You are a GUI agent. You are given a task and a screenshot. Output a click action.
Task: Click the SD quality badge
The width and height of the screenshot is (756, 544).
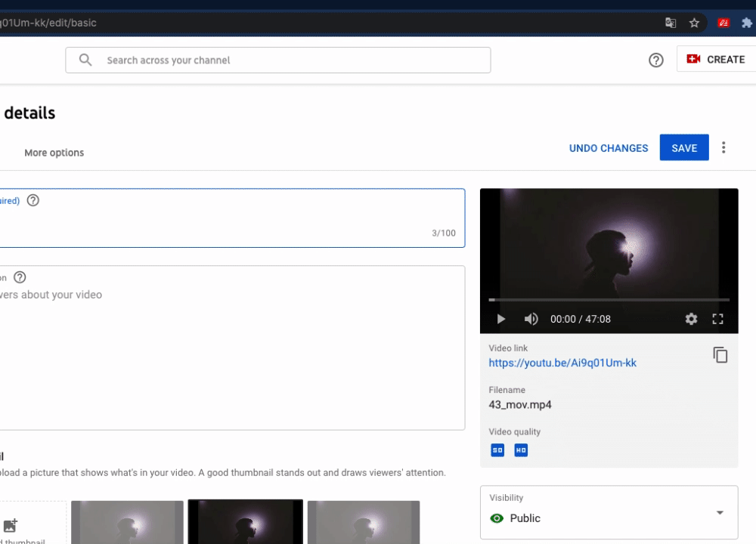[x=497, y=450]
